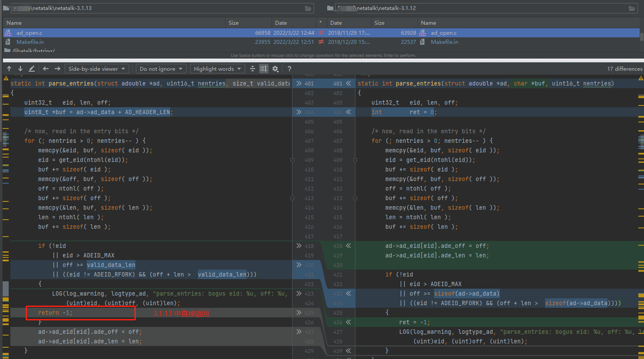Click the file size 66958 for ad_open.c
Image resolution: width=644 pixels, height=359 pixels.
(263, 33)
